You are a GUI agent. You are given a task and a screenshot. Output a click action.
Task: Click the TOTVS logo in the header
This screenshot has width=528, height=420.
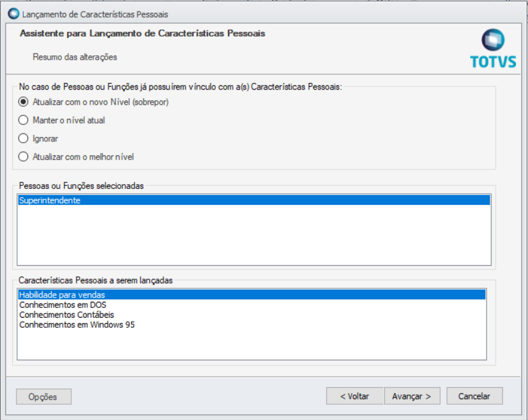[x=493, y=49]
